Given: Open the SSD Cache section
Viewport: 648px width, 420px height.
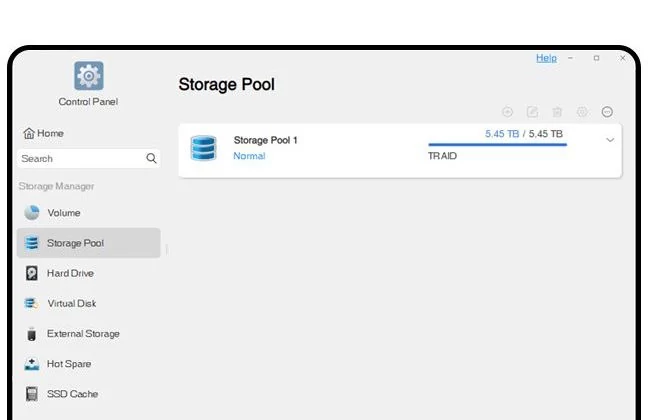Looking at the screenshot, I should coord(88,394).
